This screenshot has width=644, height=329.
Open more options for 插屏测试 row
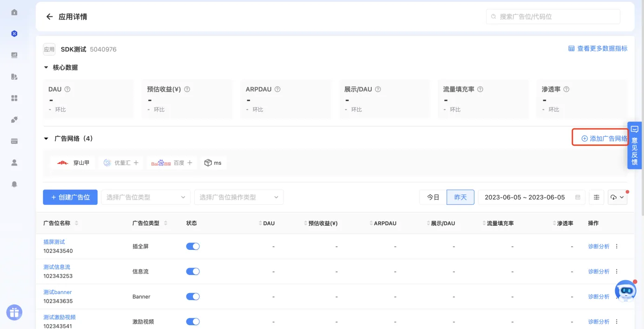tap(617, 247)
